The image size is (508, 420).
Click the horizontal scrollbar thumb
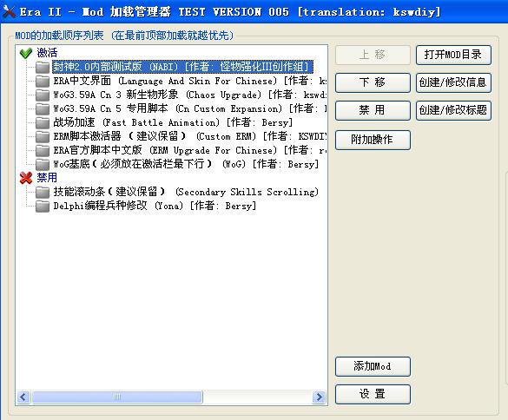(117, 397)
